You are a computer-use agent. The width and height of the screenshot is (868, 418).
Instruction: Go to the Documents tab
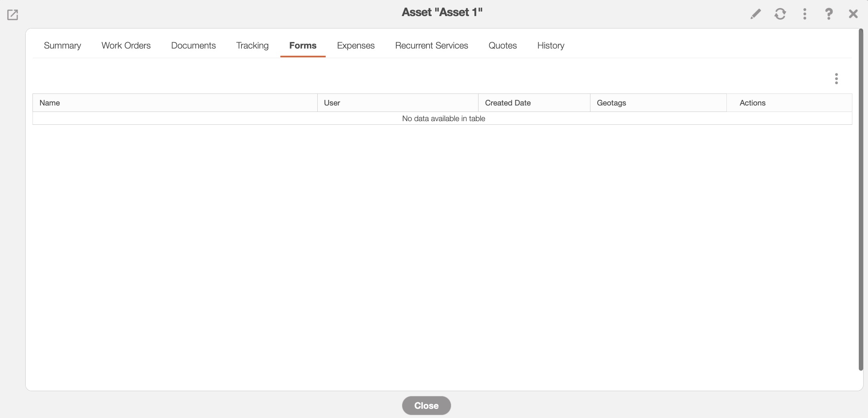[193, 46]
